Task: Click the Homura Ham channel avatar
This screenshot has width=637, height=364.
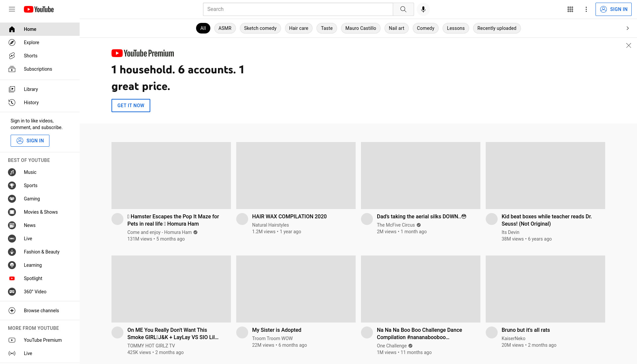Action: [117, 219]
